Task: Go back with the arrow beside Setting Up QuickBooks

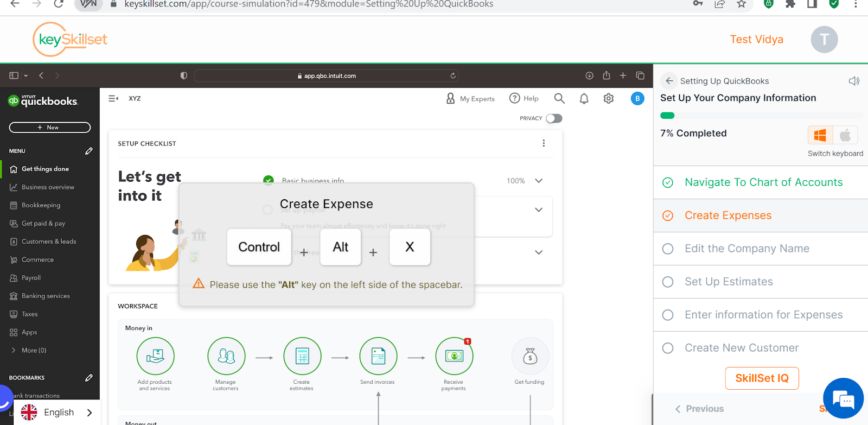Action: (669, 81)
